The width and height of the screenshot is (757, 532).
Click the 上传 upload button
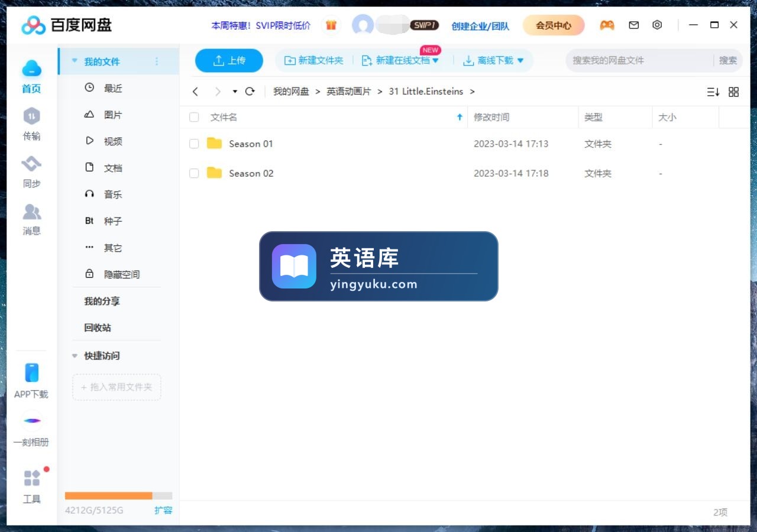pos(229,60)
